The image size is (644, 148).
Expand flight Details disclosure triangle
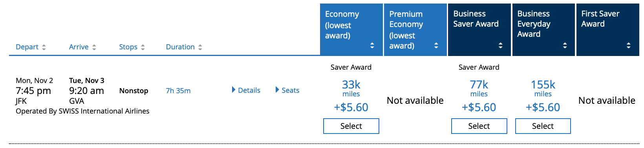pyautogui.click(x=234, y=90)
